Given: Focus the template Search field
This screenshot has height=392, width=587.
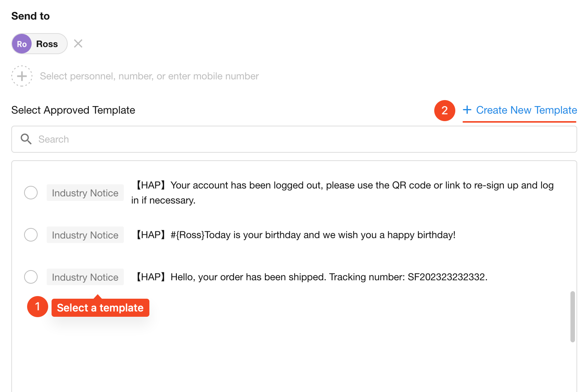Looking at the screenshot, I should point(301,139).
